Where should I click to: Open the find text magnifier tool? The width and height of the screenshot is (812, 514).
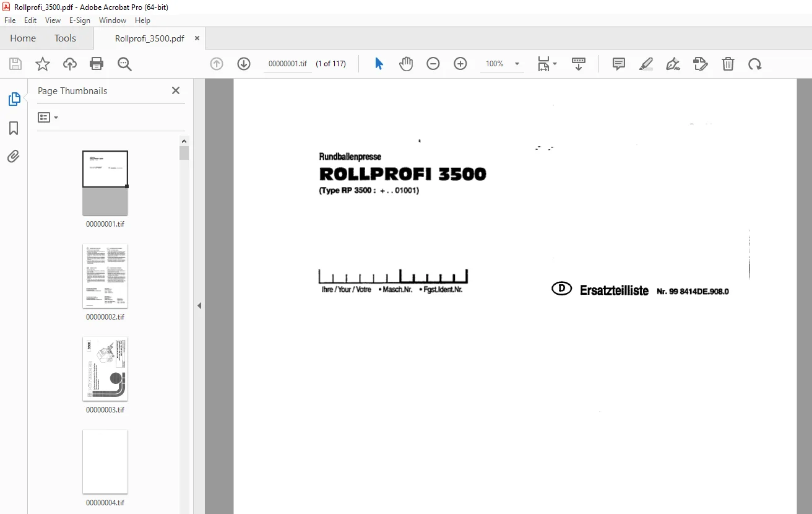(124, 64)
